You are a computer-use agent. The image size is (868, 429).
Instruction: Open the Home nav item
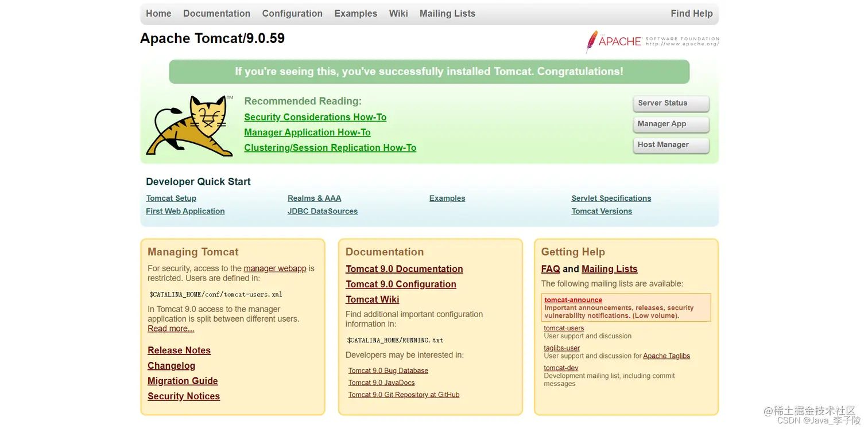click(x=158, y=13)
